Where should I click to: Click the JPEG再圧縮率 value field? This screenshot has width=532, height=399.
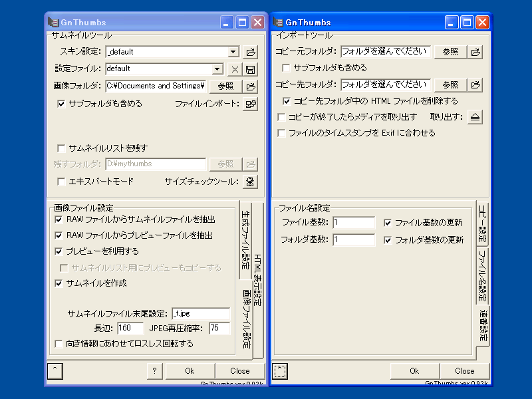pyautogui.click(x=219, y=329)
